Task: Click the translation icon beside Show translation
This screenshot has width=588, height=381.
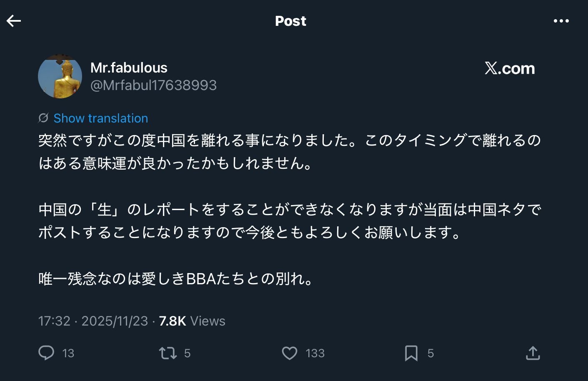Action: pyautogui.click(x=43, y=118)
